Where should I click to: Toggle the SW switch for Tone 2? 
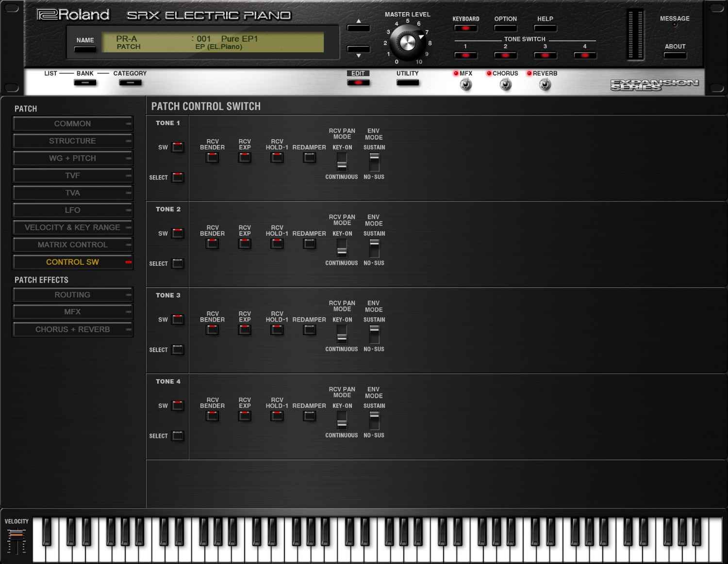coord(178,233)
